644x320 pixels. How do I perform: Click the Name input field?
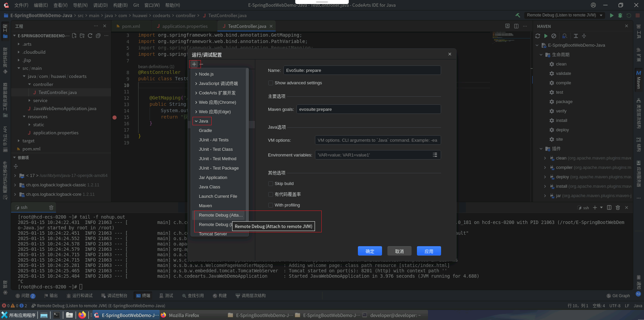tap(362, 71)
